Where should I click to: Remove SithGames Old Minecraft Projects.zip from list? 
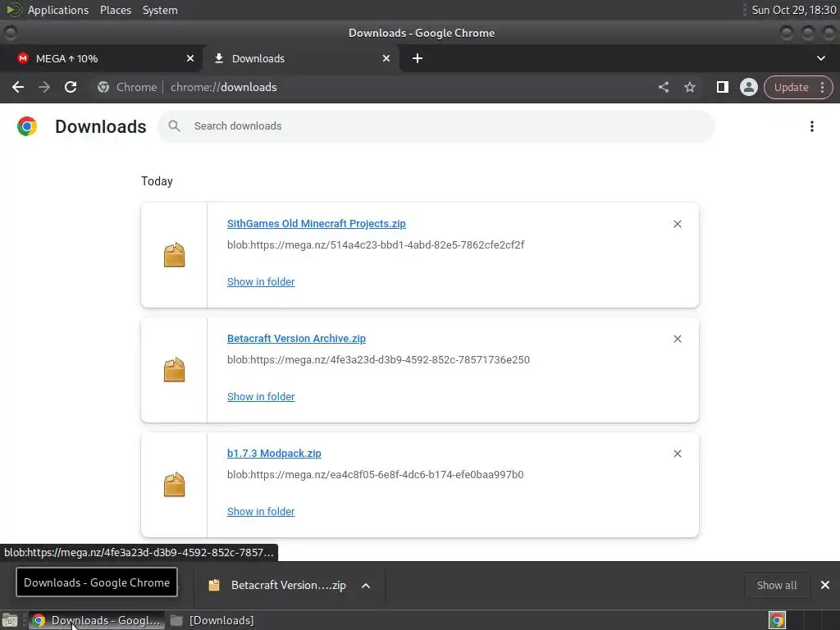click(677, 224)
